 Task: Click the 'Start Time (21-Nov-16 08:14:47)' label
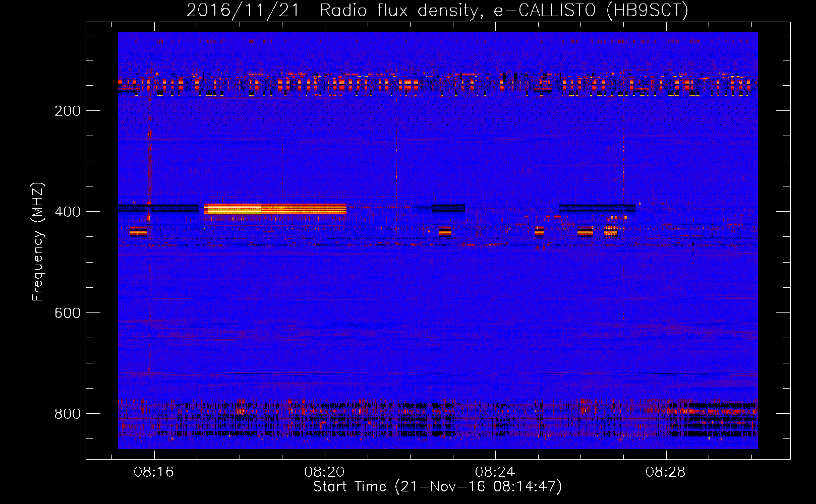point(437,487)
